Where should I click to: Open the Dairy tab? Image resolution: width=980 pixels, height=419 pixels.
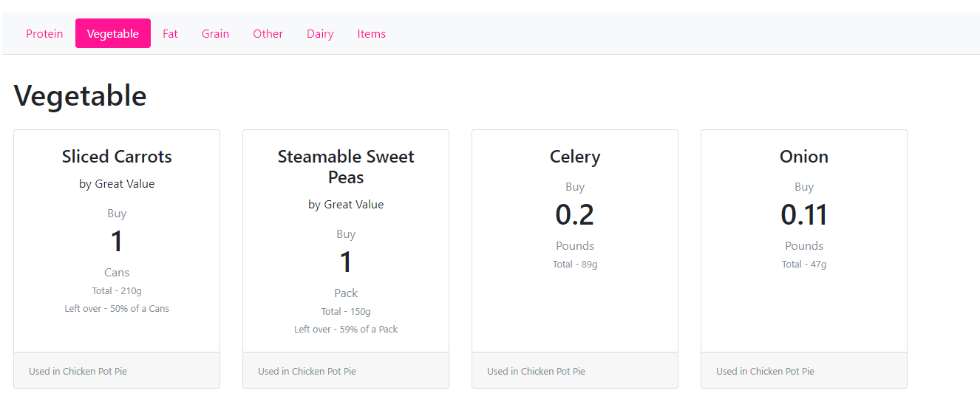point(320,34)
